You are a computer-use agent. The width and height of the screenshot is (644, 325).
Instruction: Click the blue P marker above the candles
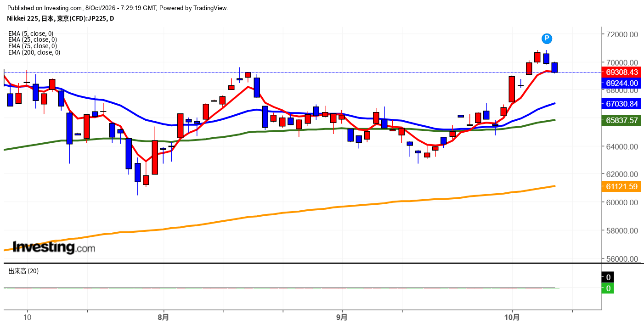click(x=547, y=39)
